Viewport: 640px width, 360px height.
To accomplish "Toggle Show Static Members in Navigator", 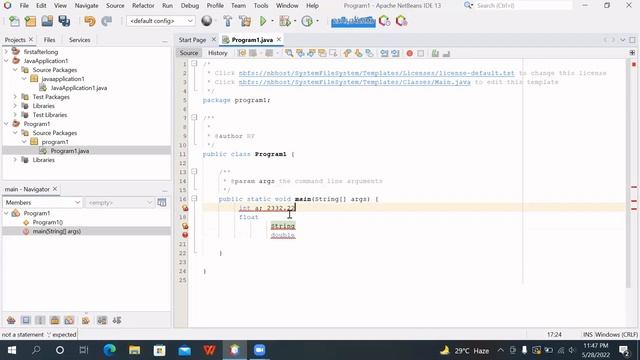I will coord(40,320).
